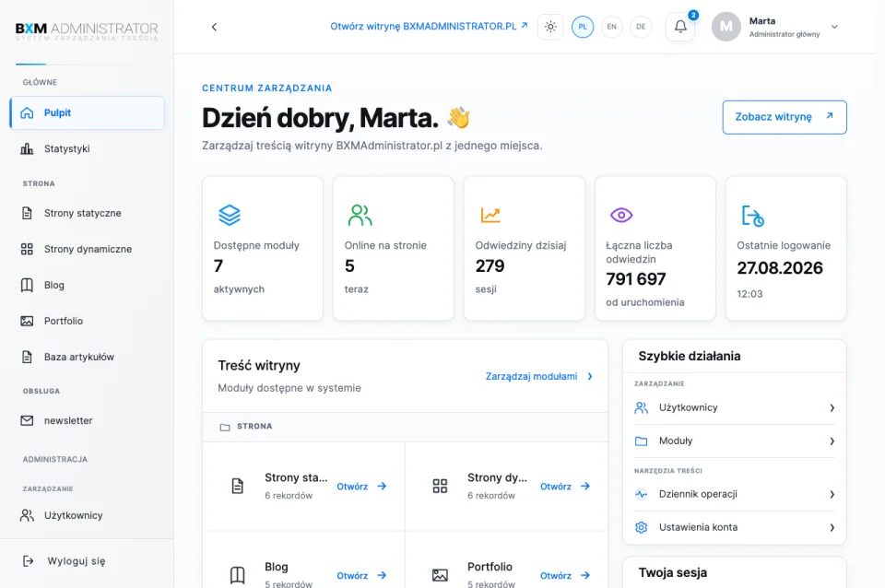
Task: Click 'Administrator główny' role text
Action: coord(784,34)
